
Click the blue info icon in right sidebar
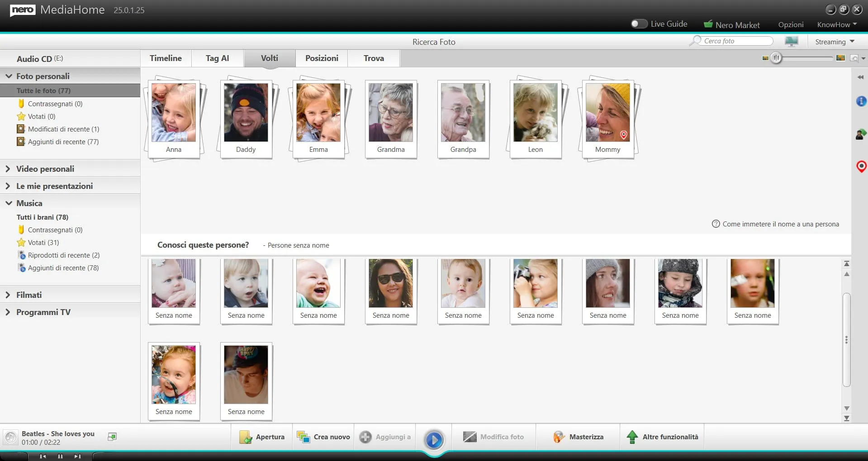click(861, 101)
